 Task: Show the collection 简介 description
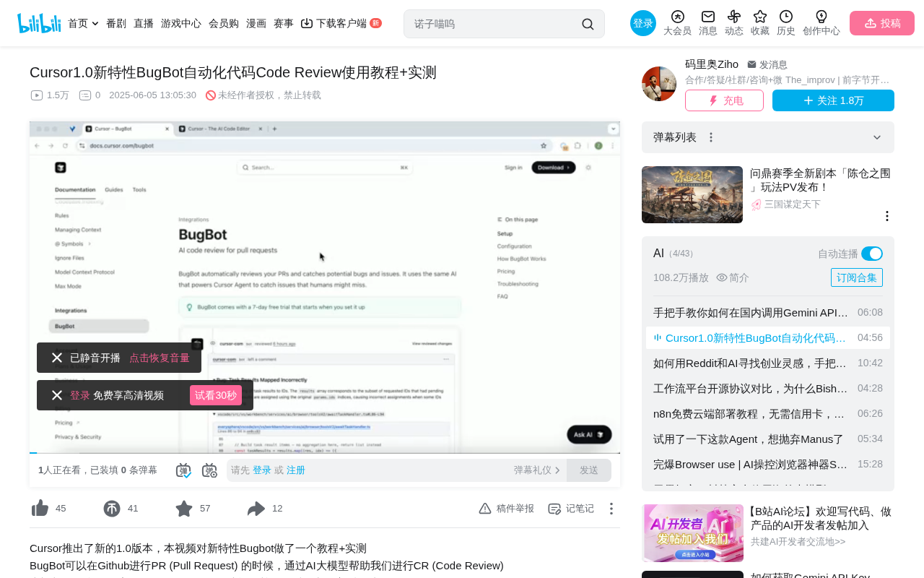tap(733, 277)
